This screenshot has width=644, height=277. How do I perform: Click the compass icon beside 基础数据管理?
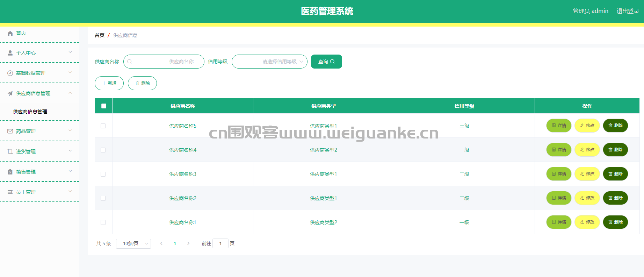10,73
